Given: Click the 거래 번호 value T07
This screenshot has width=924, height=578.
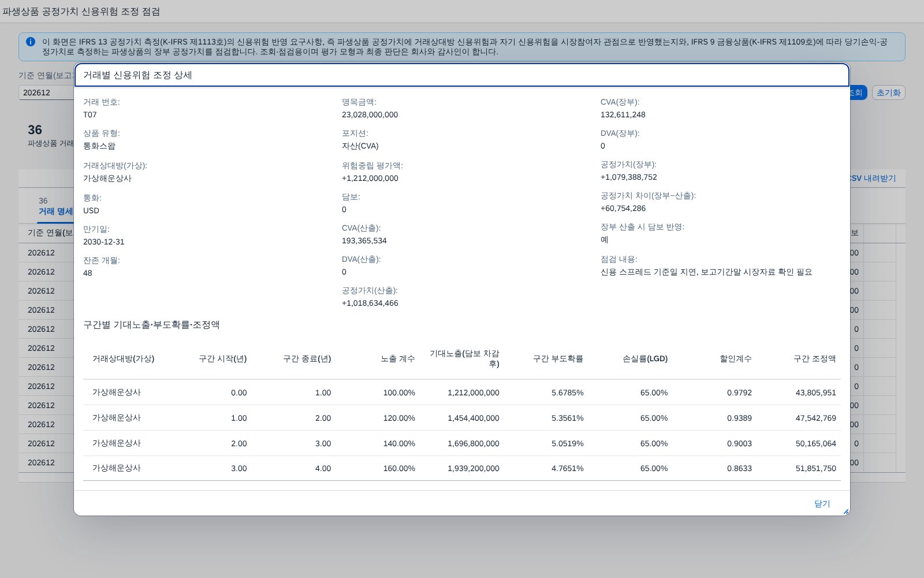Looking at the screenshot, I should coord(90,114).
